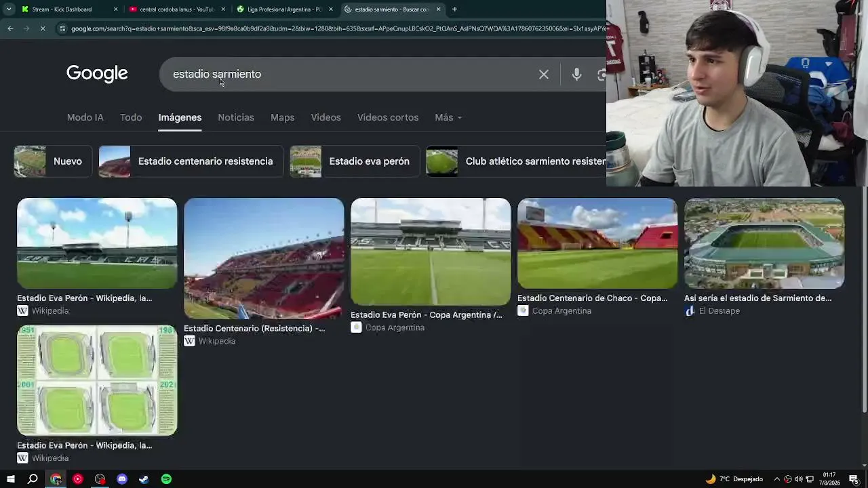
Task: Go to the Google homepage via the logo
Action: [97, 74]
